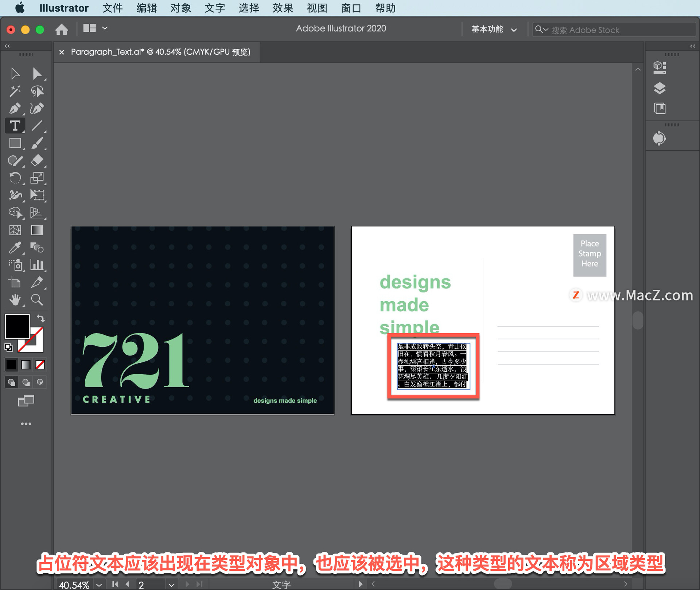
Task: Click the black fill color swatch
Action: click(17, 326)
